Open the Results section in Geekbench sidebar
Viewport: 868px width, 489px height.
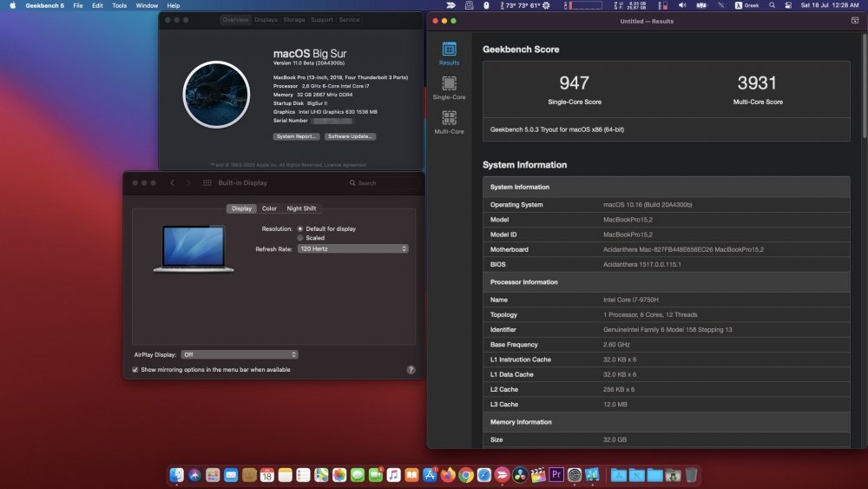pyautogui.click(x=449, y=54)
